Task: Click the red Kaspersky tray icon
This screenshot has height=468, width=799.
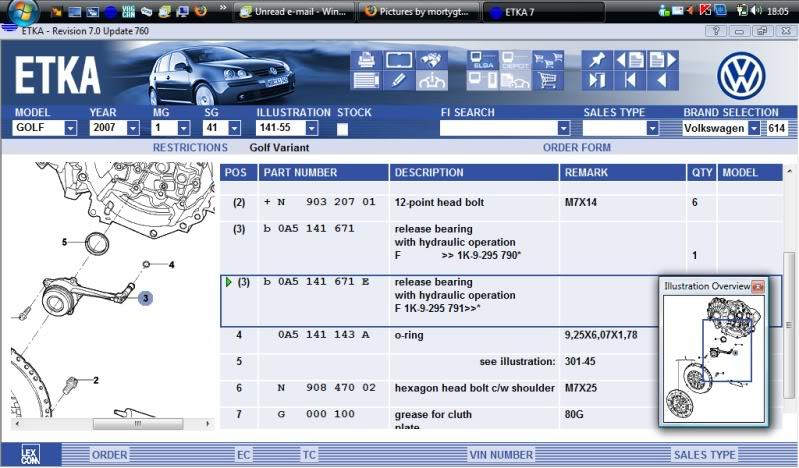Action: [x=706, y=10]
